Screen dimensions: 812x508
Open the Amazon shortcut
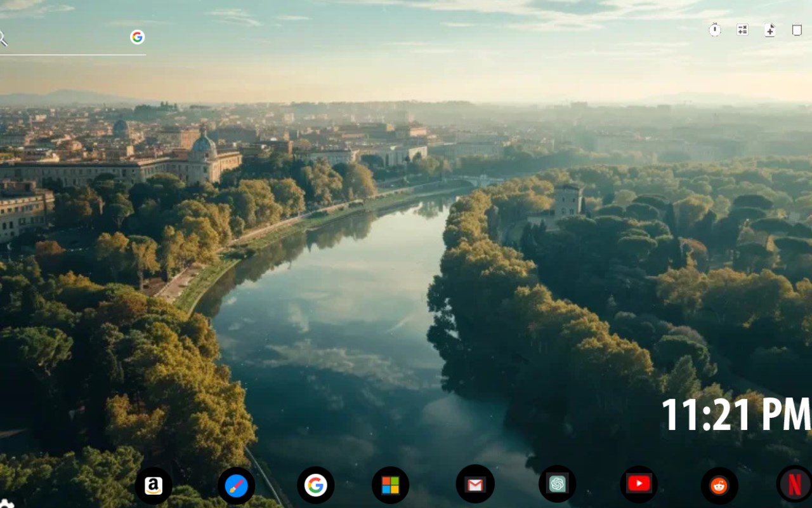154,486
